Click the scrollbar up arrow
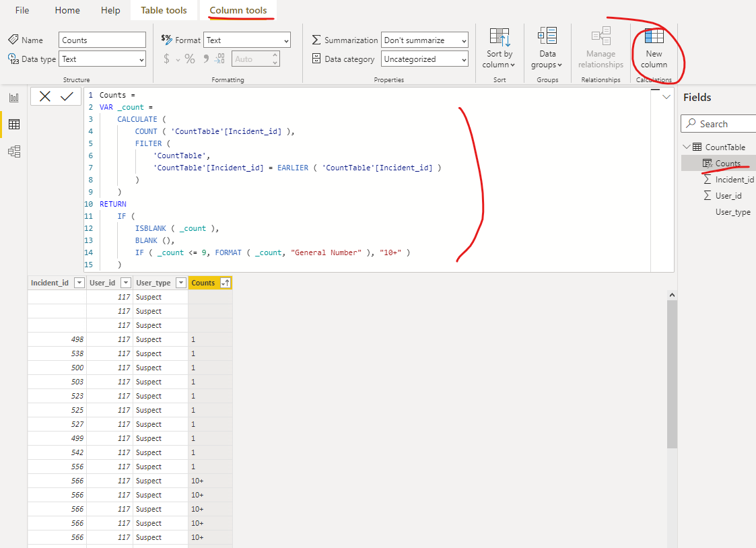Screen dimensions: 756x548 [672, 294]
